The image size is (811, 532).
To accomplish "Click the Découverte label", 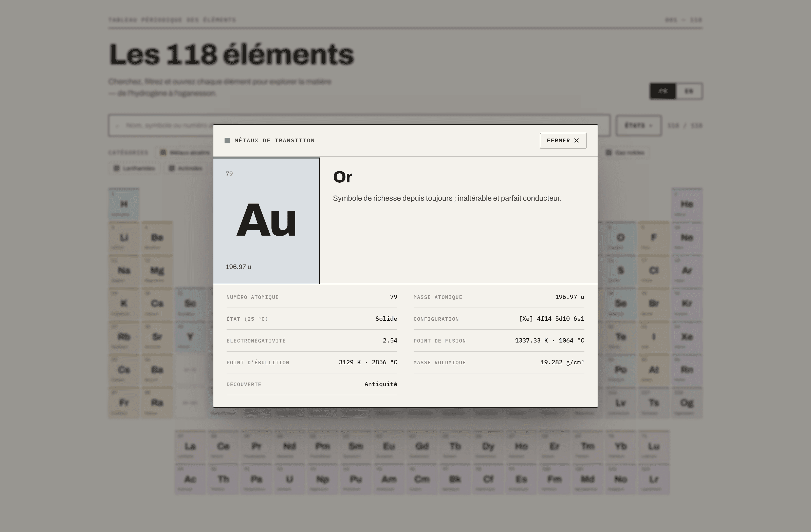I will pos(244,385).
